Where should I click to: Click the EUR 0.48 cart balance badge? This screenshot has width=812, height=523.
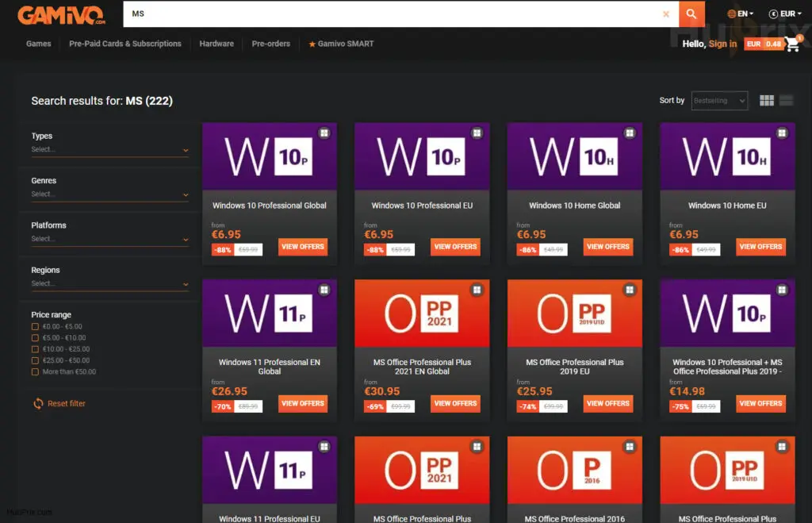click(764, 44)
